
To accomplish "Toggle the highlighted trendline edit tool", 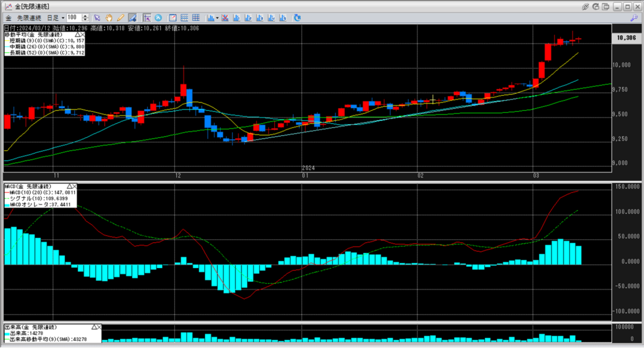I will click(x=132, y=18).
